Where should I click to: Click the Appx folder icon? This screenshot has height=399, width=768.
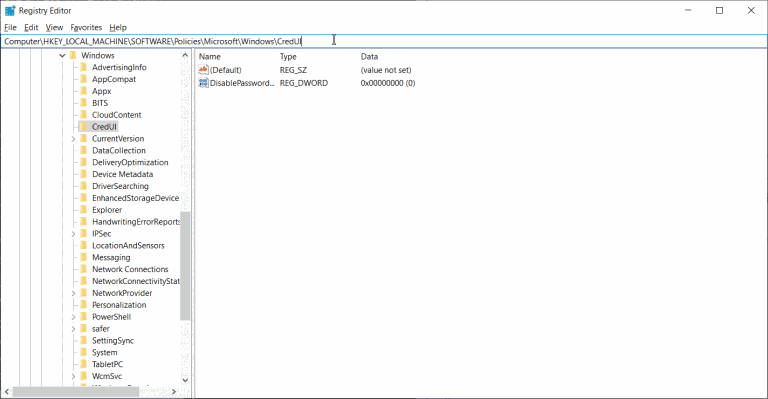[x=84, y=91]
